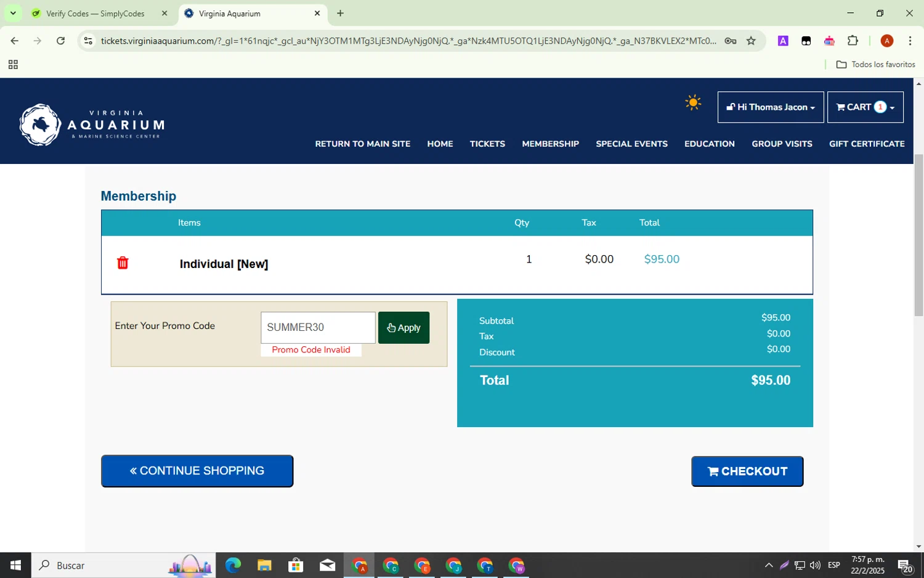Go back to previous page
Viewport: 924px width, 578px height.
click(x=14, y=41)
